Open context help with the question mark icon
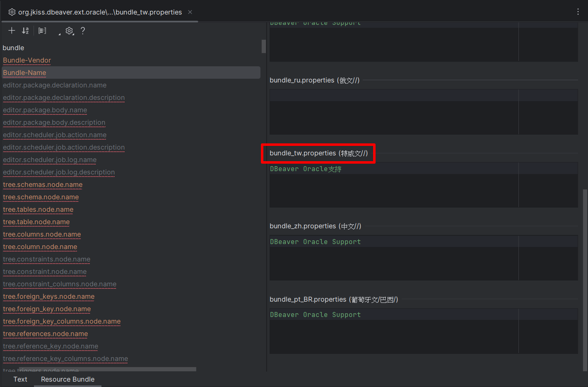This screenshot has height=387, width=588. coord(82,30)
